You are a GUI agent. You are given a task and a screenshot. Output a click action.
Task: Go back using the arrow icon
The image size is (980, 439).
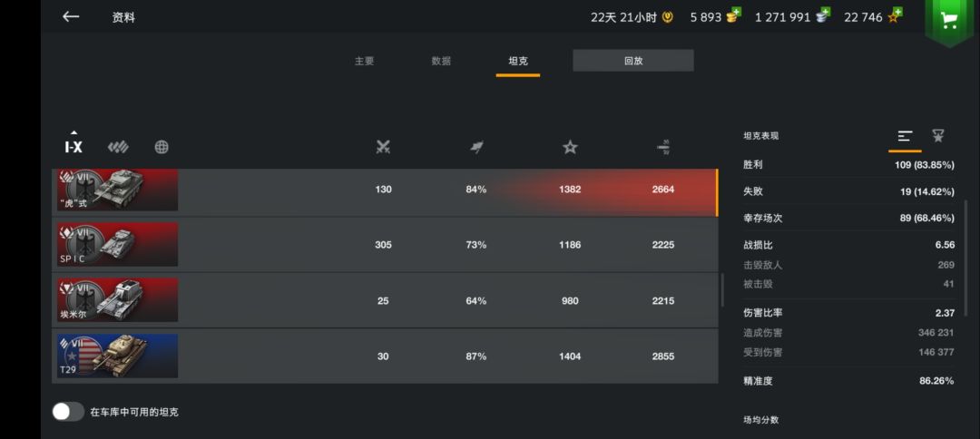pyautogui.click(x=71, y=17)
